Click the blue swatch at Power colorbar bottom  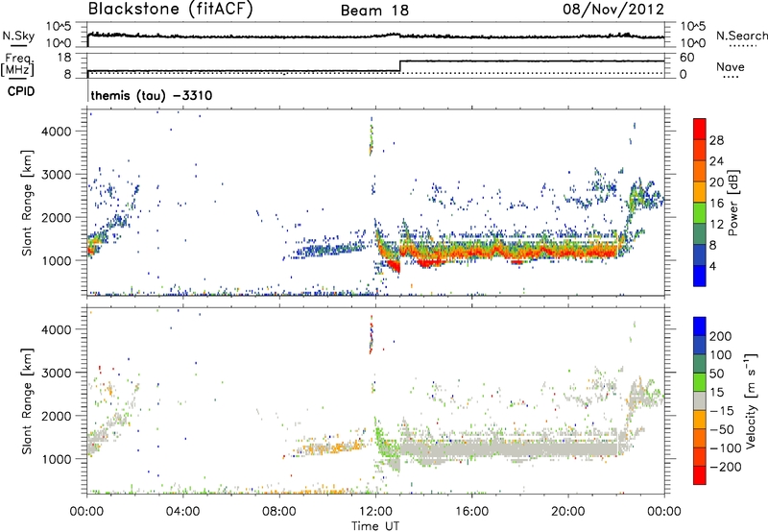[x=700, y=276]
